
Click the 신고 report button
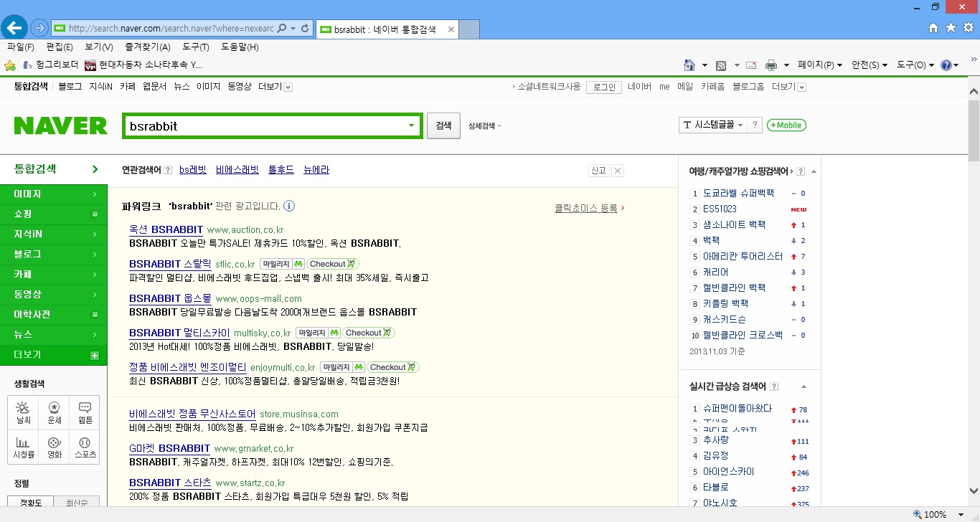pos(598,171)
